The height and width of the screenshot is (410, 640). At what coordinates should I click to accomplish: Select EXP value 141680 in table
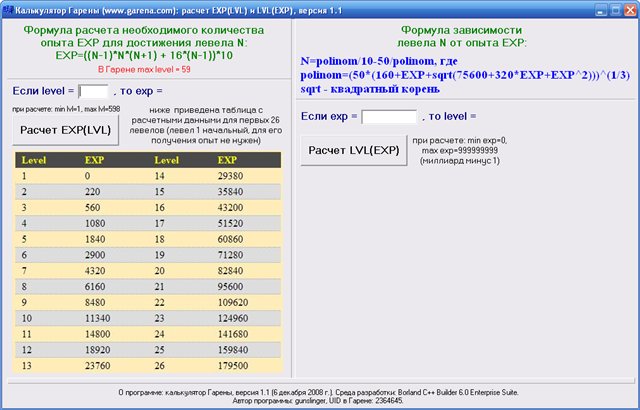(233, 334)
